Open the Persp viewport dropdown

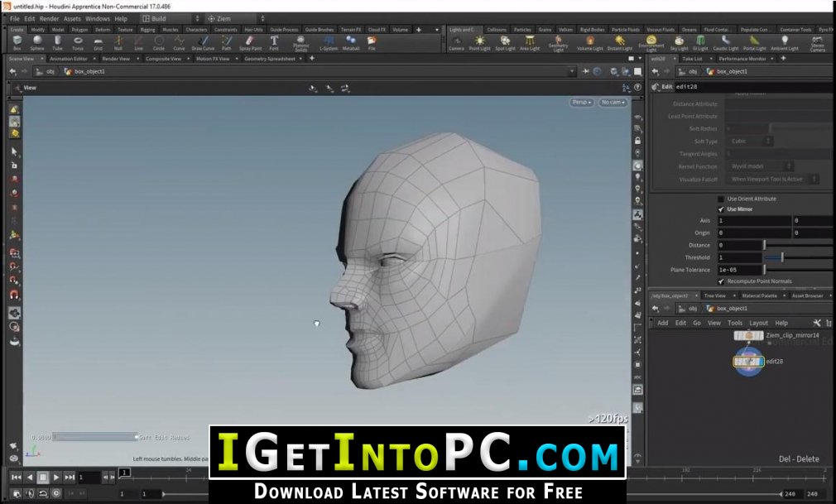tap(582, 102)
